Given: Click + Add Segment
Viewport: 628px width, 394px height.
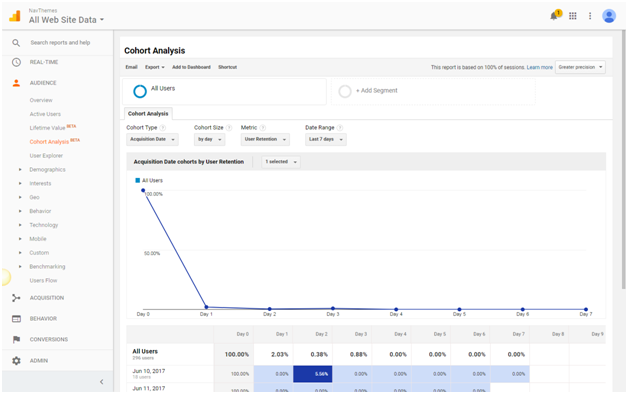Looking at the screenshot, I should pos(376,90).
